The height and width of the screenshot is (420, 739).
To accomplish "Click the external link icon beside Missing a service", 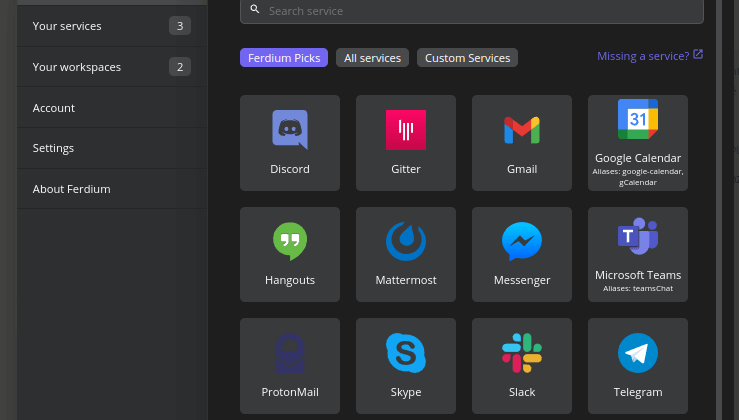I will click(x=698, y=55).
